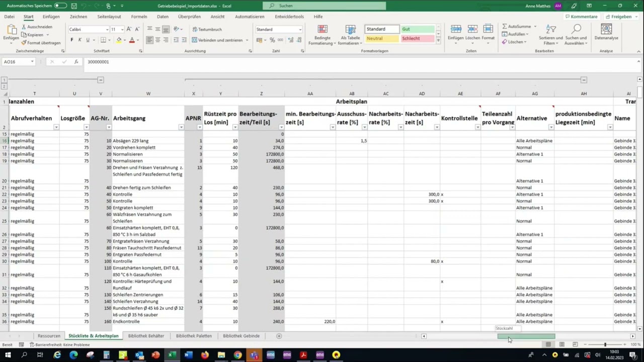Click thousands separator icon
644x362 pixels.
click(280, 40)
